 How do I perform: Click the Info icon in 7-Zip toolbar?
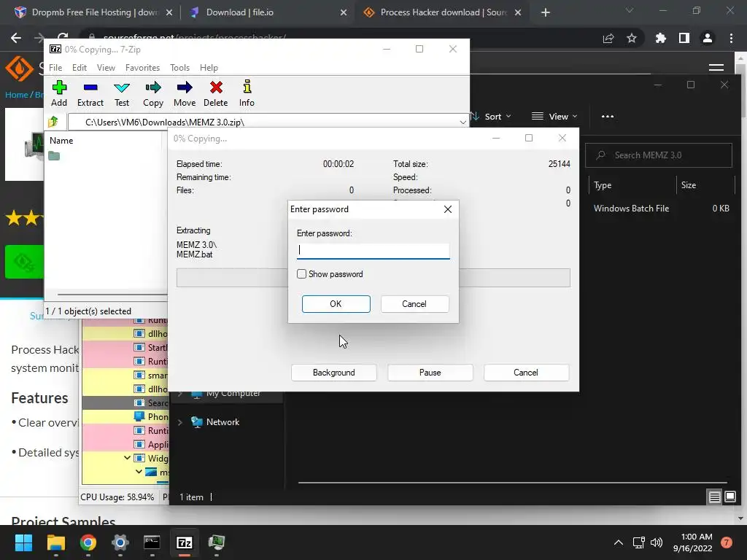click(x=247, y=87)
